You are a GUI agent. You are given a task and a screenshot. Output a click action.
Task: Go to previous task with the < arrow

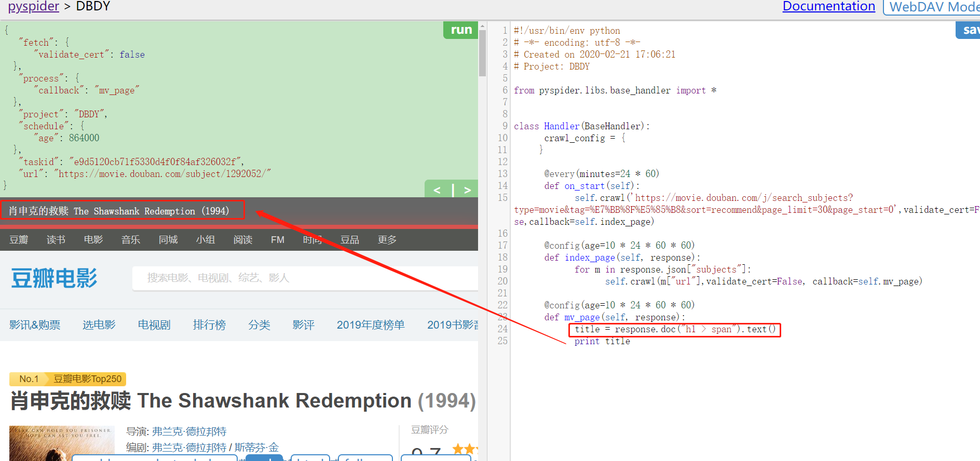click(x=438, y=190)
